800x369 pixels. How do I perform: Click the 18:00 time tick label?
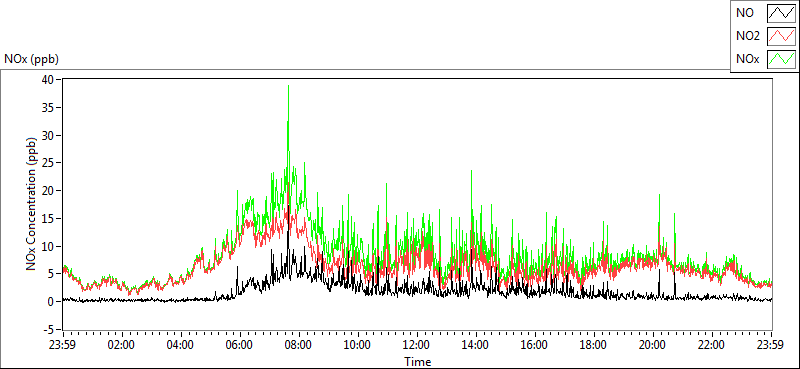[x=594, y=345]
